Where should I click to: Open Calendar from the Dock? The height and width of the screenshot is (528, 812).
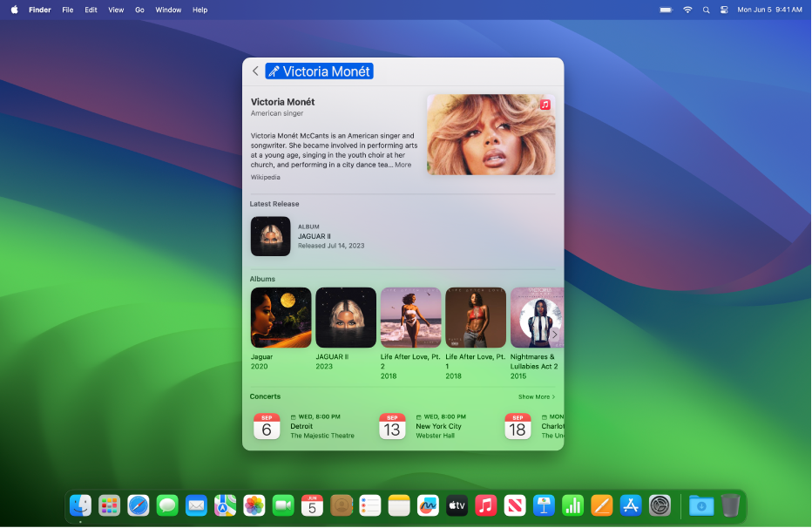[x=312, y=505]
